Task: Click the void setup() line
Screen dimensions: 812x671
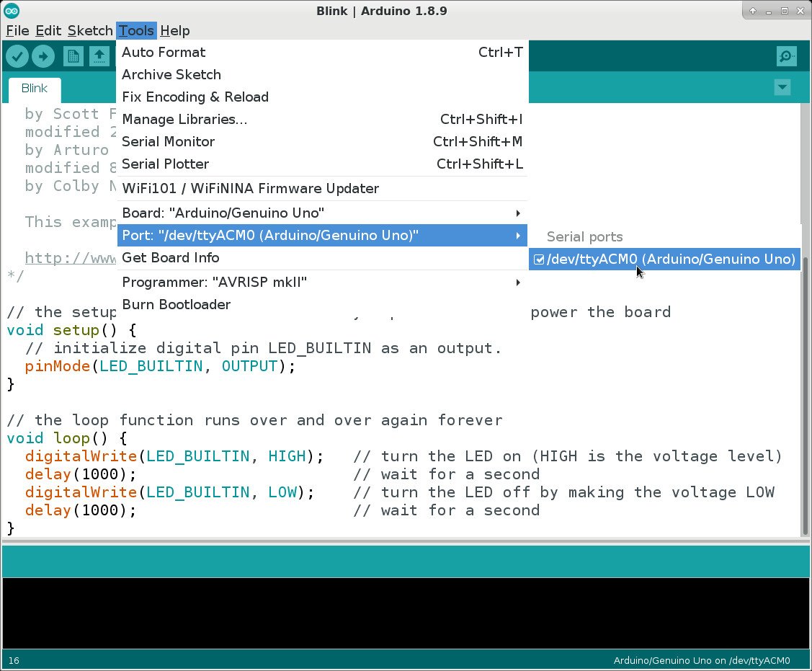Action: (x=71, y=330)
